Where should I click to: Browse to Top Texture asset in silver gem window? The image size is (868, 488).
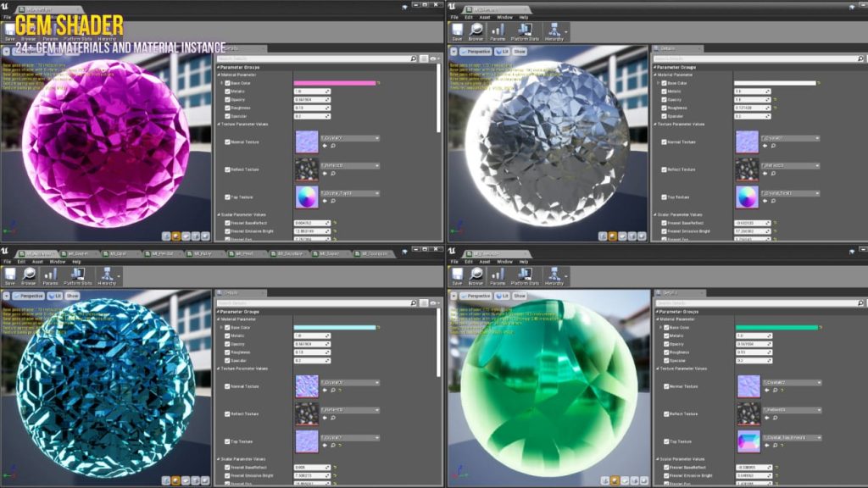(x=773, y=201)
